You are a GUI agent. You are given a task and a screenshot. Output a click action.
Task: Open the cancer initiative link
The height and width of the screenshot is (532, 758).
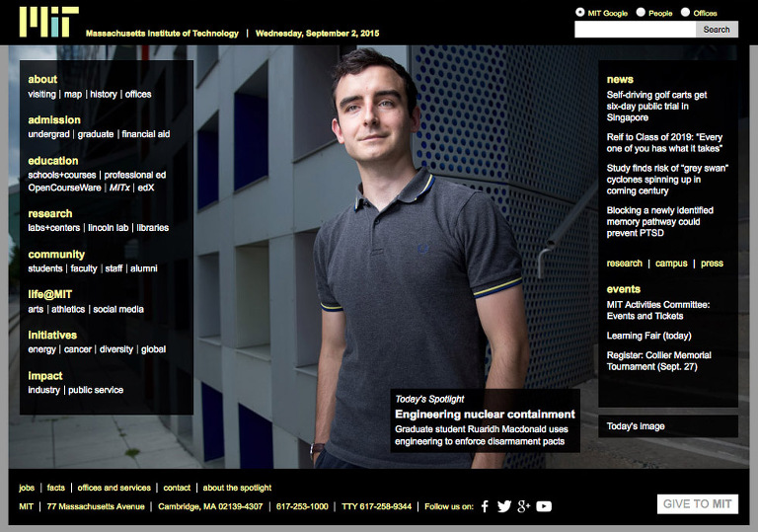pos(78,349)
